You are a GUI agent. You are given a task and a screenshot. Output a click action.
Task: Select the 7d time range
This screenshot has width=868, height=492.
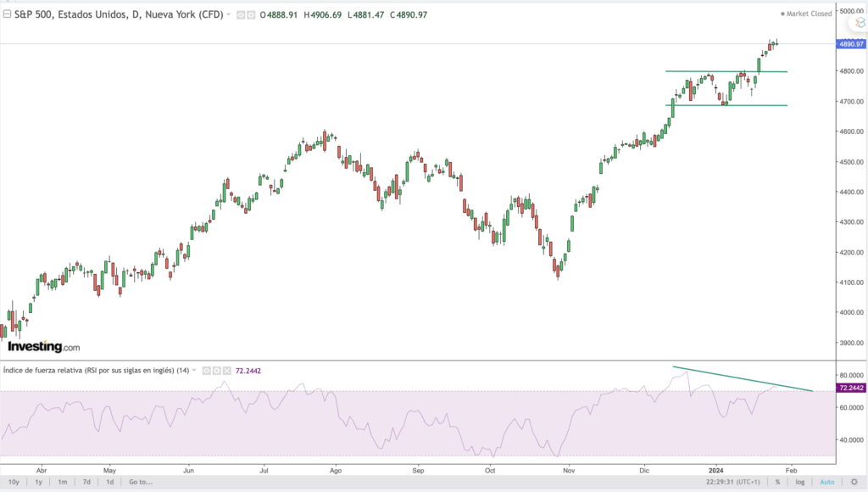[x=86, y=482]
